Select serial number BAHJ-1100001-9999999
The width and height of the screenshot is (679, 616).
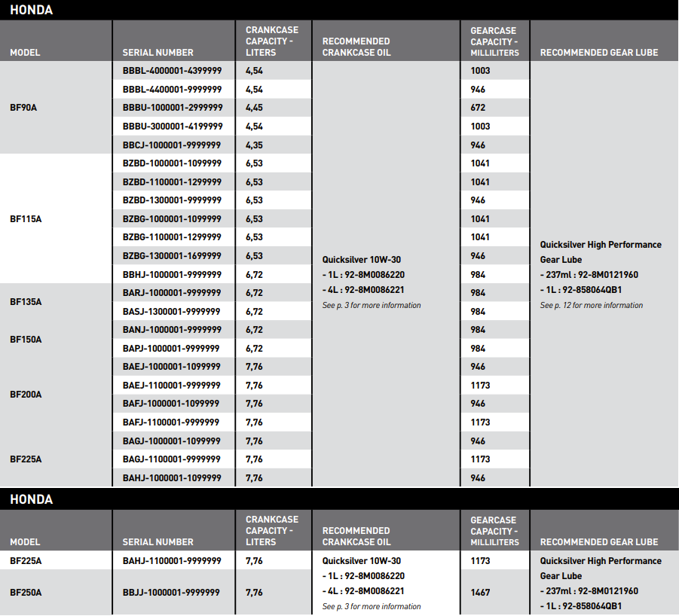click(172, 561)
